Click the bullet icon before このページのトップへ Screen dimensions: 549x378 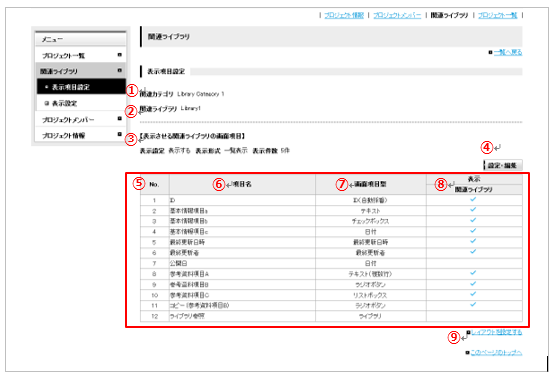[x=467, y=352]
